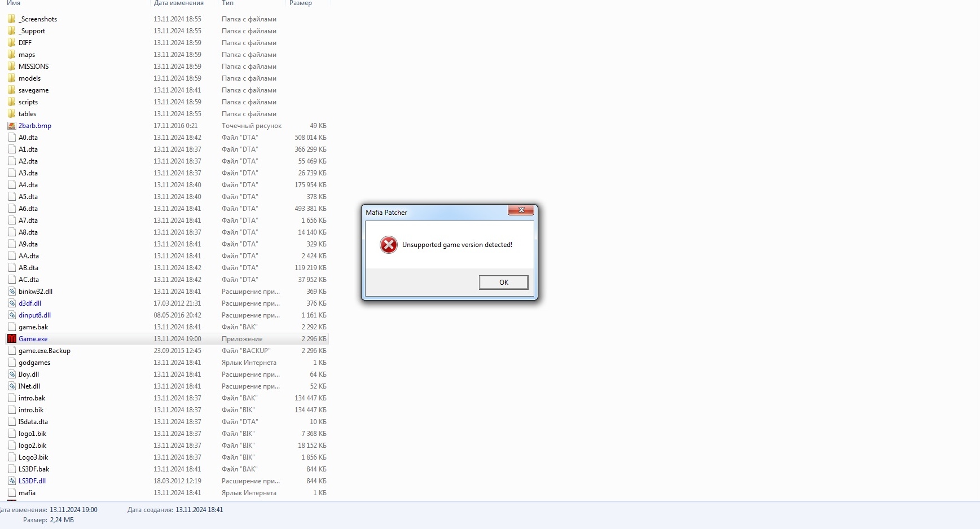Sort list by the Размер column header
This screenshot has height=529, width=980.
(300, 3)
